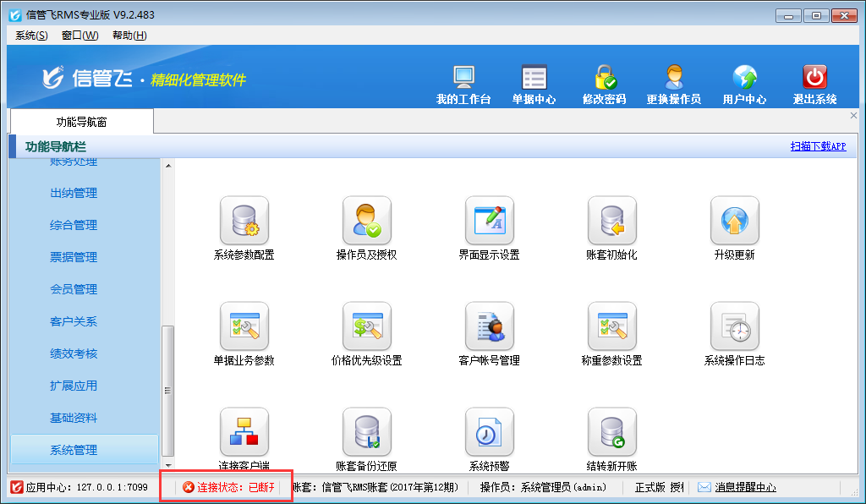Launch 账套初始化 tool
Screen dimensions: 866x504
point(611,221)
